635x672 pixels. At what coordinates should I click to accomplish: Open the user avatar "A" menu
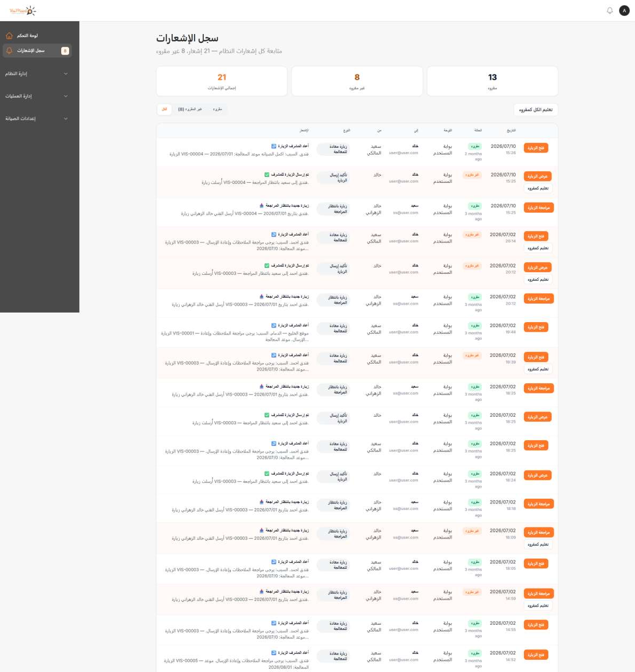tap(624, 11)
